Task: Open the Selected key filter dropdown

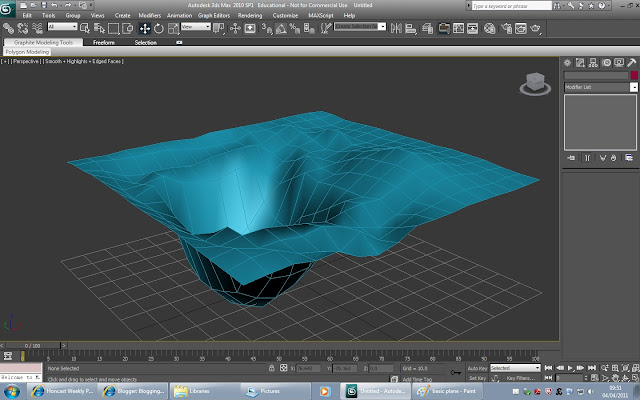Action: click(x=515, y=368)
